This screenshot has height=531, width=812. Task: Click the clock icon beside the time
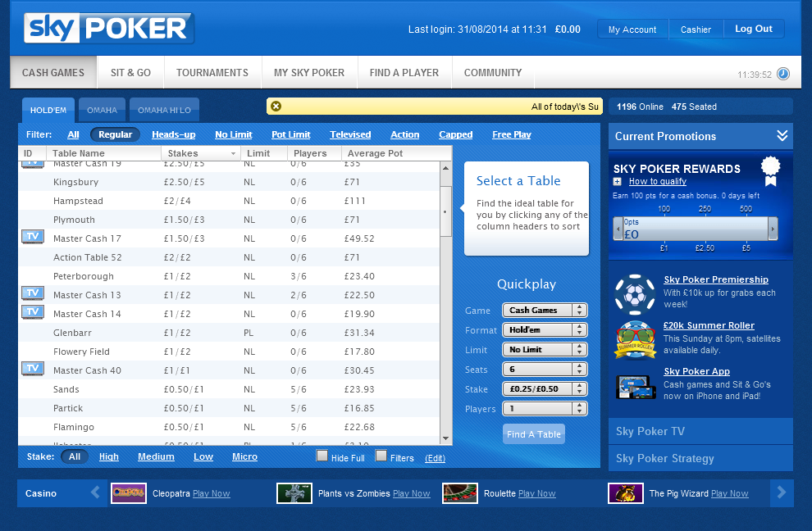pos(783,74)
